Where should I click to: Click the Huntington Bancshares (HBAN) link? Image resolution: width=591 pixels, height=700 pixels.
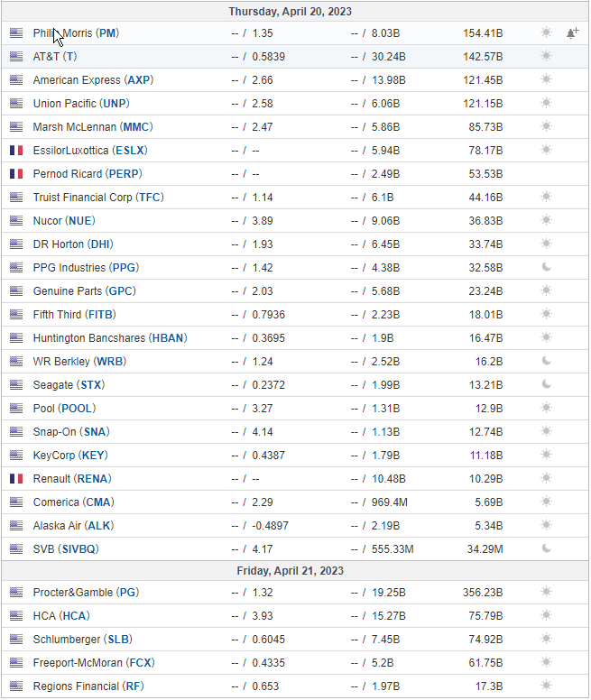pos(110,338)
